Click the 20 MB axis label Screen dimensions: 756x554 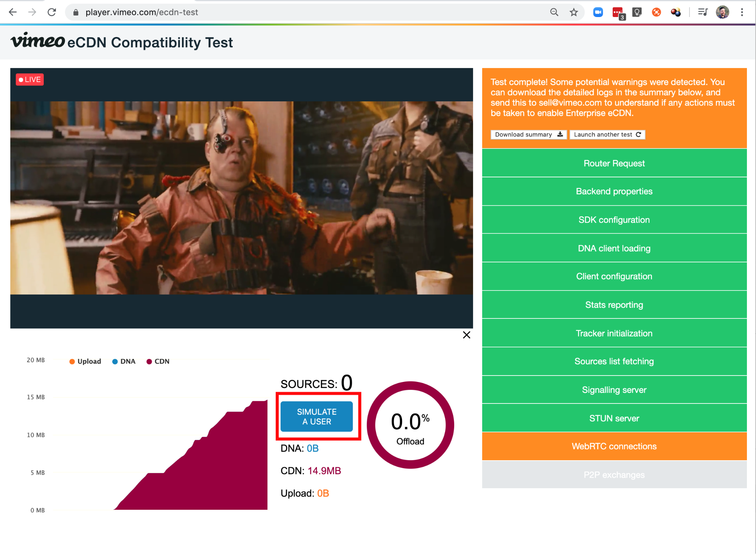tap(36, 360)
